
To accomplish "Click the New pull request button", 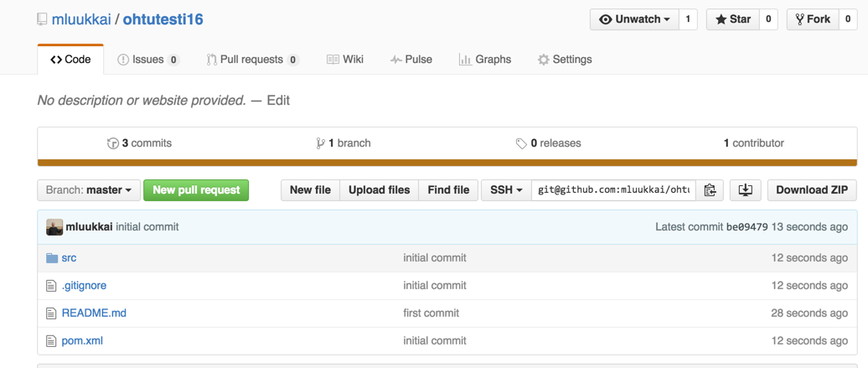I will [196, 190].
